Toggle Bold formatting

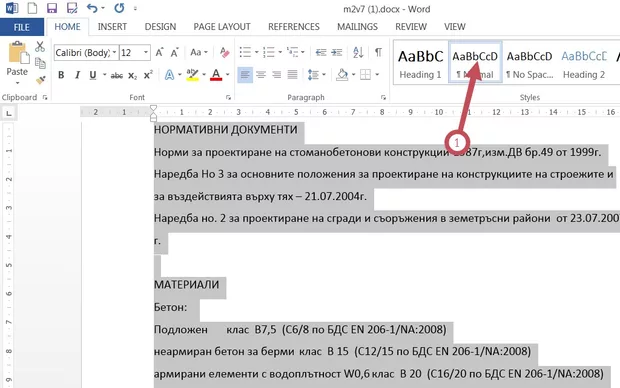pos(61,75)
